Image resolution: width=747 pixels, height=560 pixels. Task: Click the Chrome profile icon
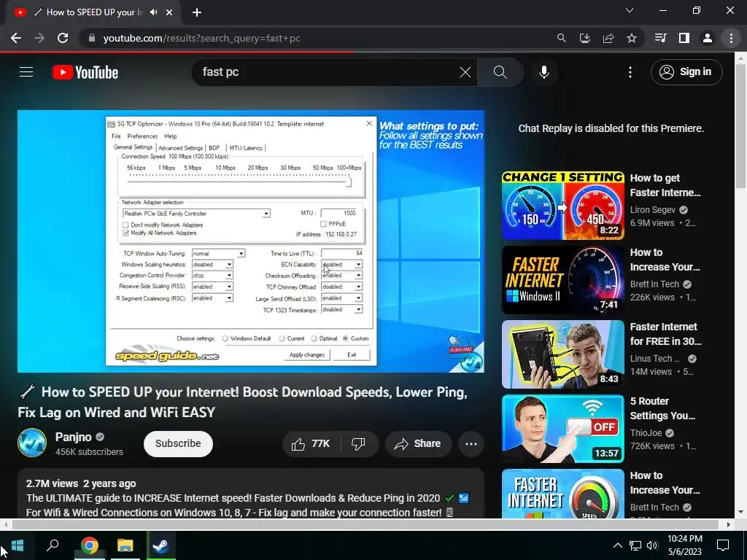[x=708, y=38]
